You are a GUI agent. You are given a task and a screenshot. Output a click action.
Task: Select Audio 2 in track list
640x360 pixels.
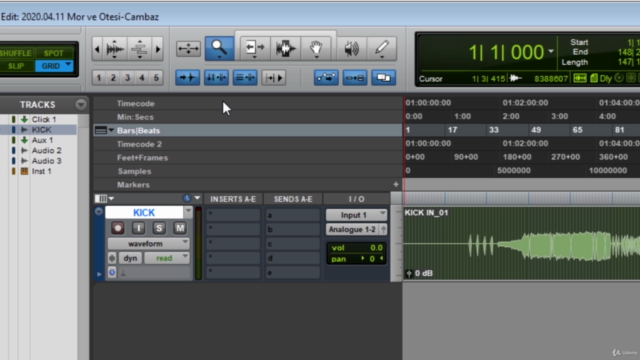[47, 150]
